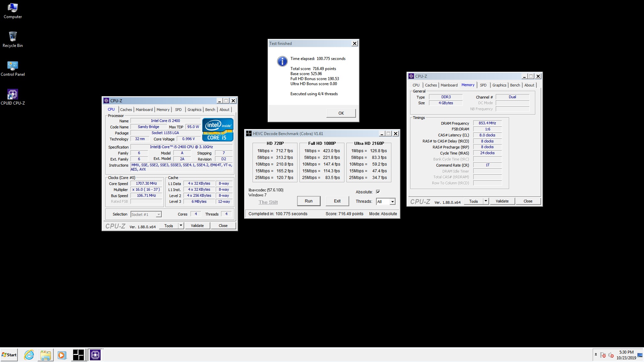This screenshot has width=644, height=362.
Task: Click the HEVC Decode Benchmark title icon
Action: [249, 133]
